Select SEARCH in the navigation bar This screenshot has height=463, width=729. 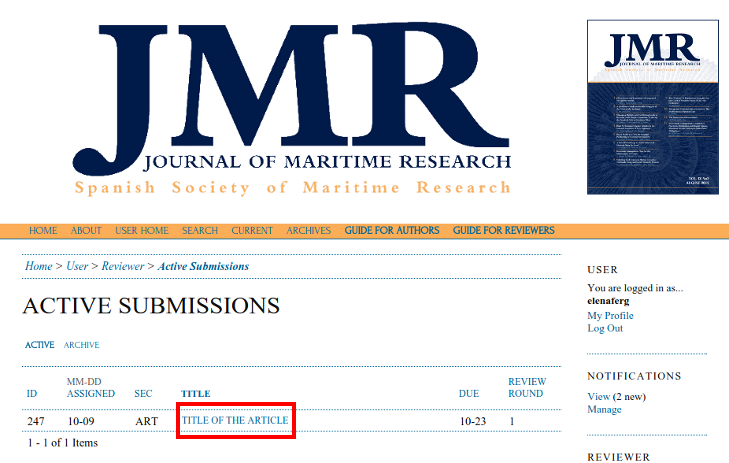[200, 231]
